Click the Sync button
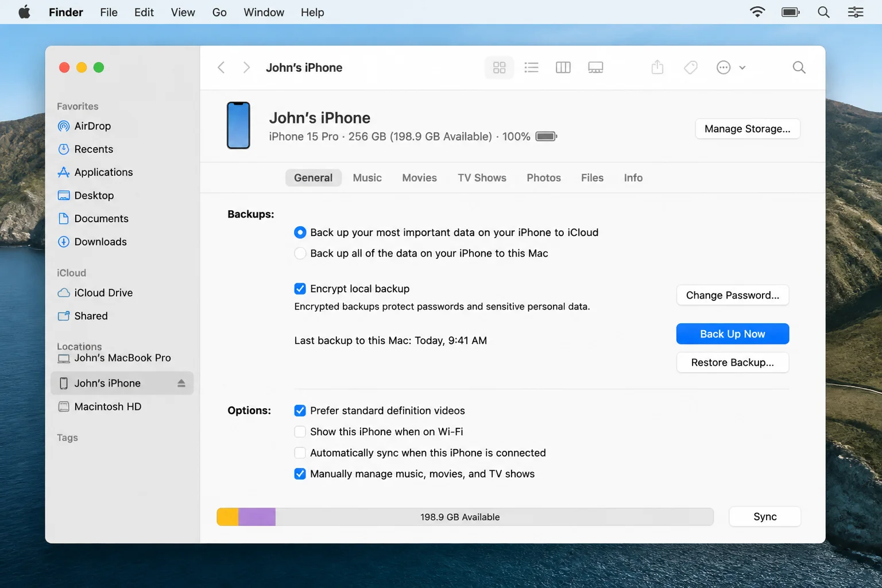Screen dimensions: 882x588 point(765,517)
